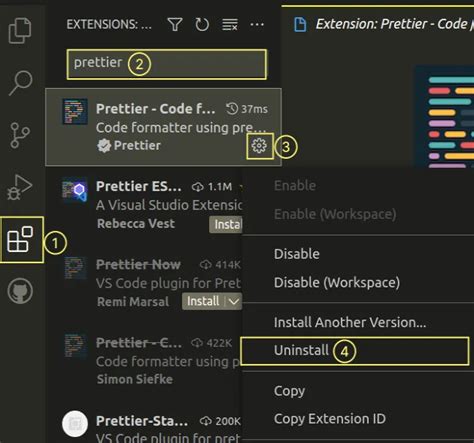
Task: Click the Prettier - Code f... extension title
Action: point(155,109)
